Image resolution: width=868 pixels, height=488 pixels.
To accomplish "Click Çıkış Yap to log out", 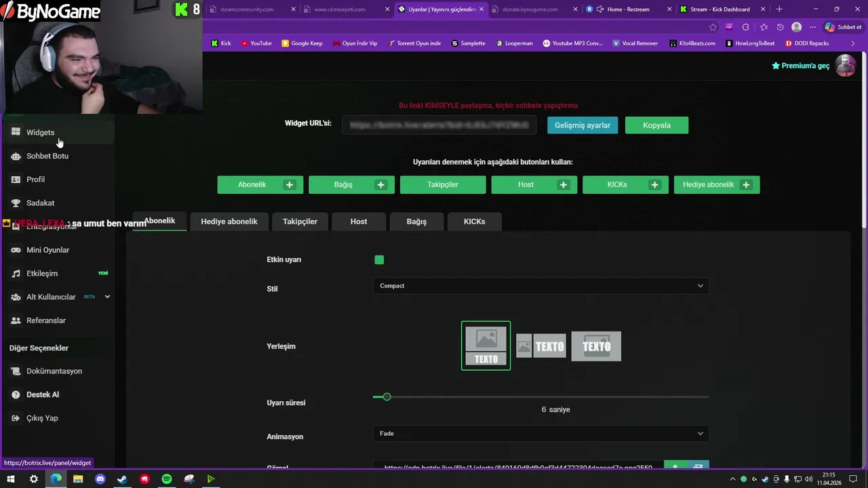I will [x=57, y=418].
